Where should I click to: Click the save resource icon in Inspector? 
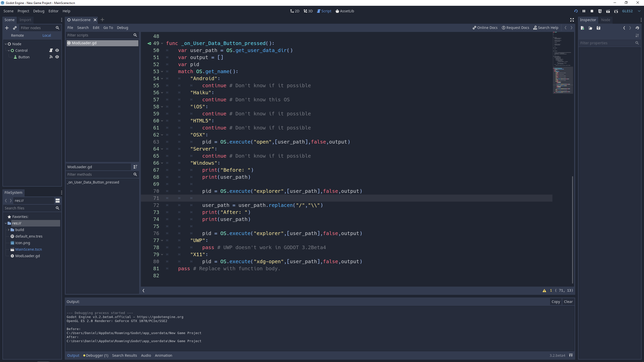[x=598, y=28]
